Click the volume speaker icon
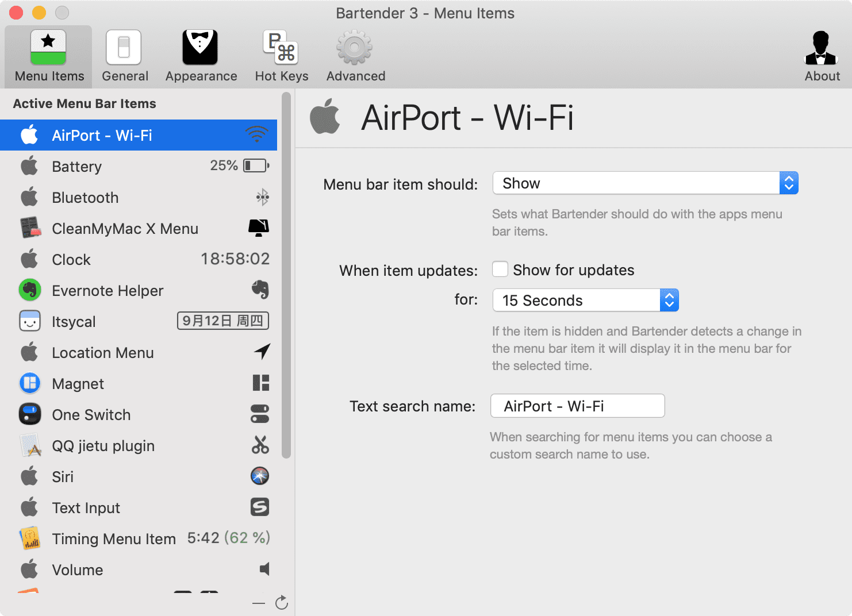Screen dimensions: 852x616 pos(264,569)
